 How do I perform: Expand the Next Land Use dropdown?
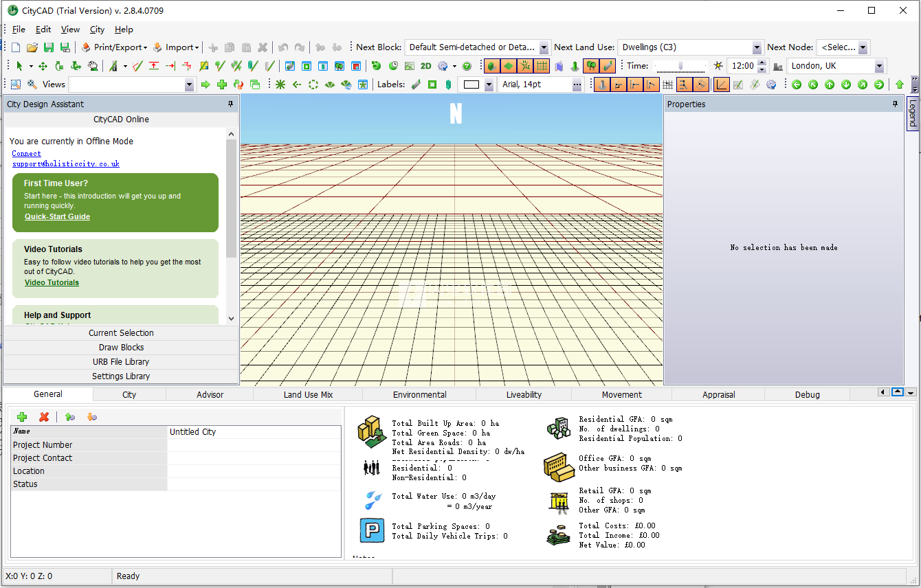point(757,47)
